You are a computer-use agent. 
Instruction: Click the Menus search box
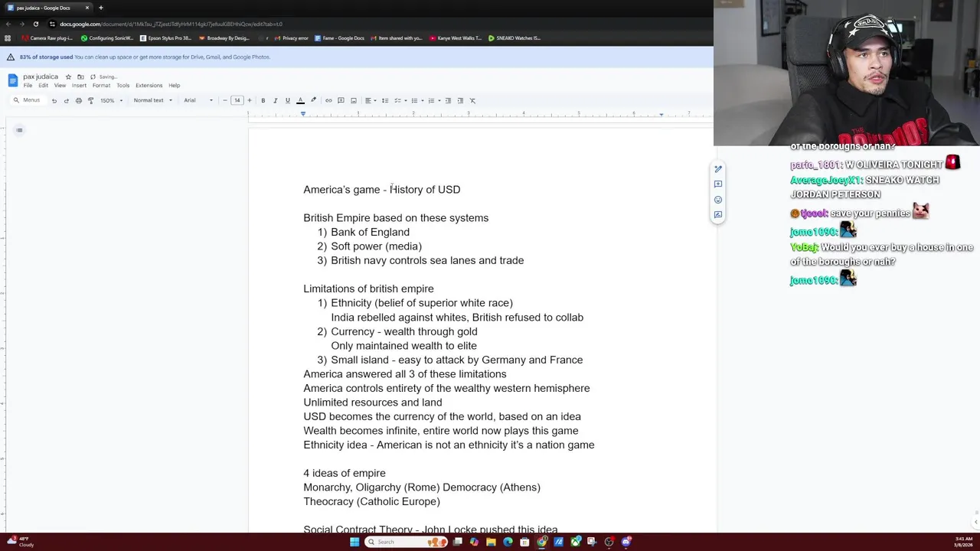pyautogui.click(x=27, y=100)
